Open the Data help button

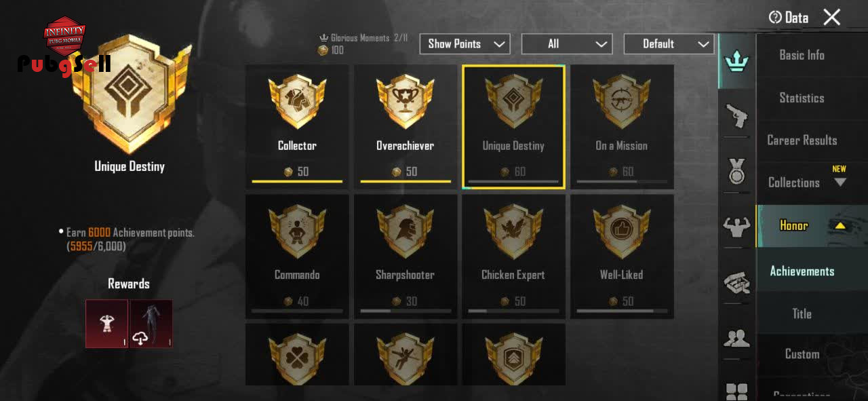pos(789,18)
